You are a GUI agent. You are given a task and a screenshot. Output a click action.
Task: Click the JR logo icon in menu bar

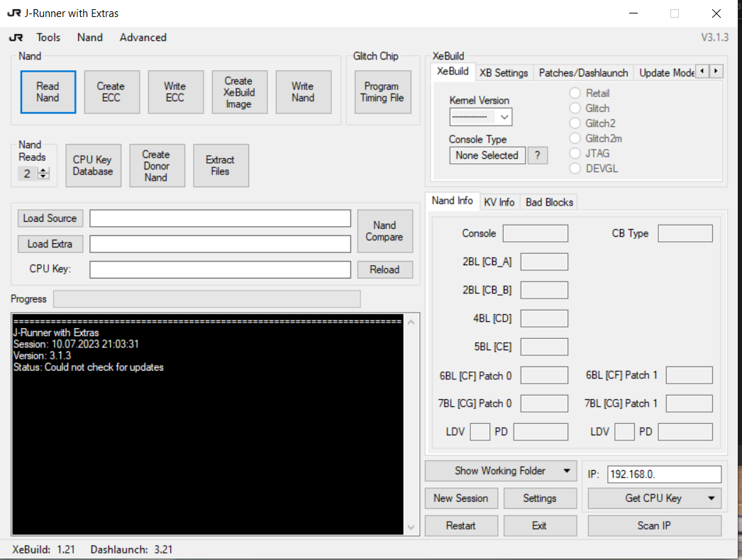(x=16, y=38)
